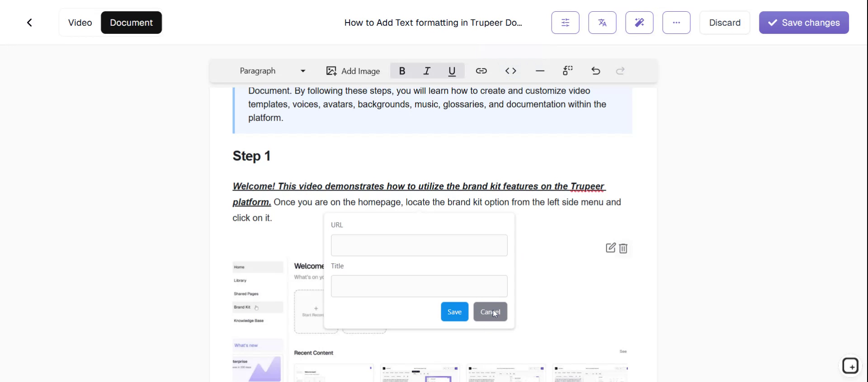Switch to the Video tab
The width and height of the screenshot is (868, 382).
pos(80,23)
